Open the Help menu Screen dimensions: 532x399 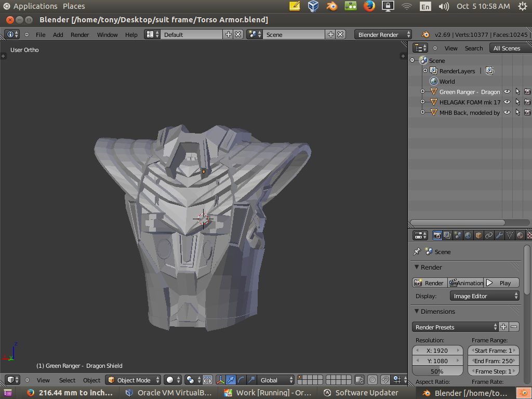pos(131,35)
